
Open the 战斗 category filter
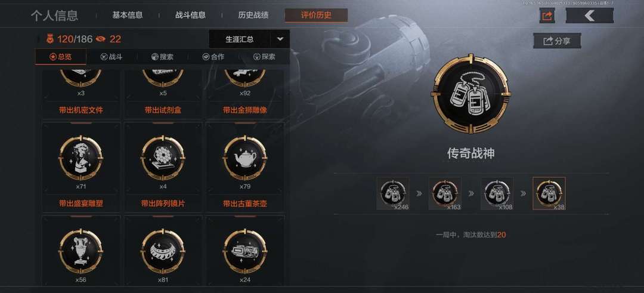tap(112, 57)
